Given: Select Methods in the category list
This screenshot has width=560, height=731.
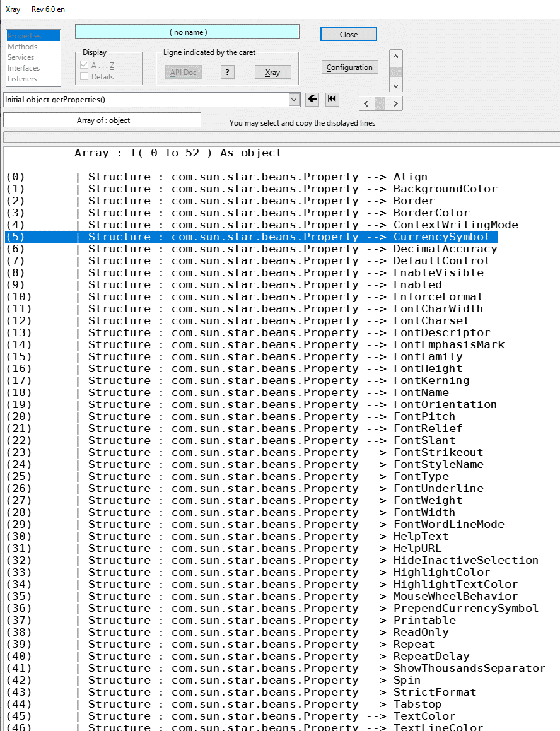Looking at the screenshot, I should tap(23, 47).
